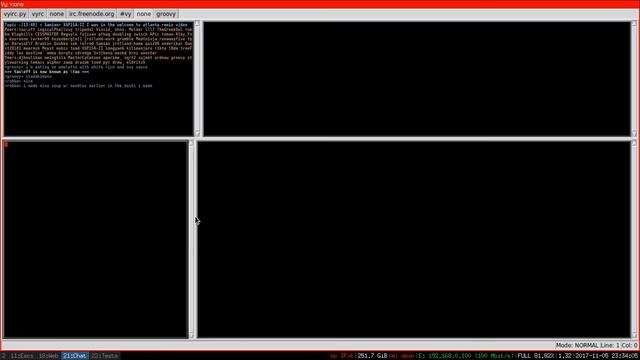Switch to workspace 11:Emcs
Viewport: 640px width, 360px height.
(22, 356)
